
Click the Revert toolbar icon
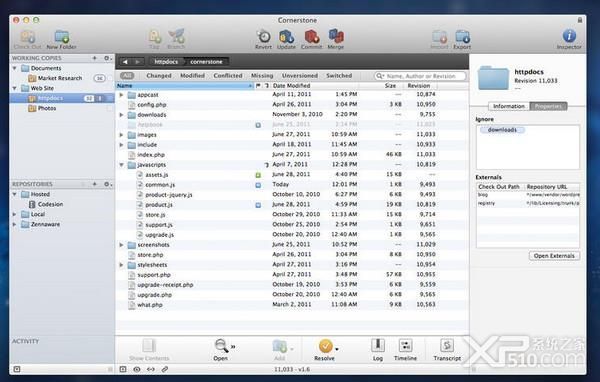pos(263,37)
